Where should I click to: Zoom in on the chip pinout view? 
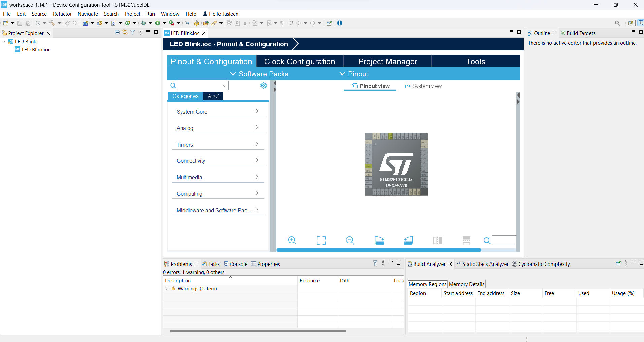292,240
